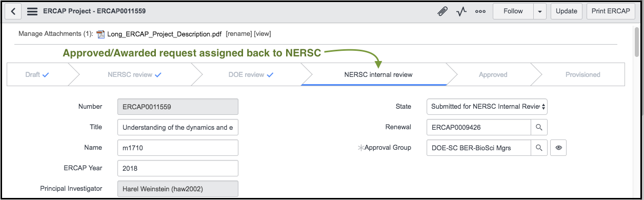This screenshot has width=644, height=200.
Task: Click the Principal Investigator field
Action: pos(178,189)
